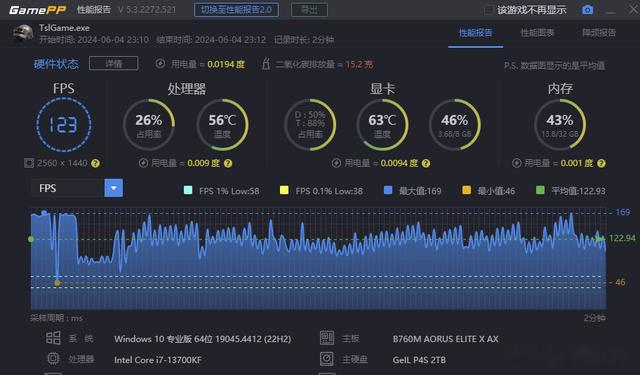
Task: Open the FPS chart metric dropdown arrow
Action: [113, 188]
